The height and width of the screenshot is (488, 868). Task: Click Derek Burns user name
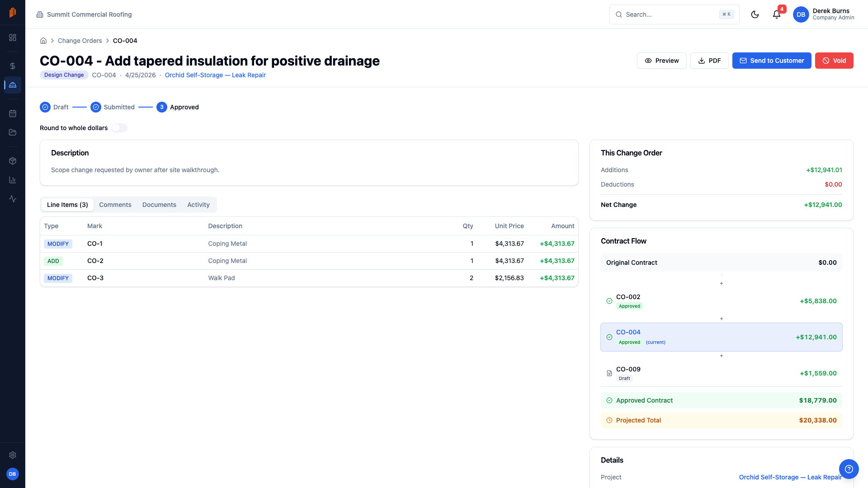[x=831, y=11]
